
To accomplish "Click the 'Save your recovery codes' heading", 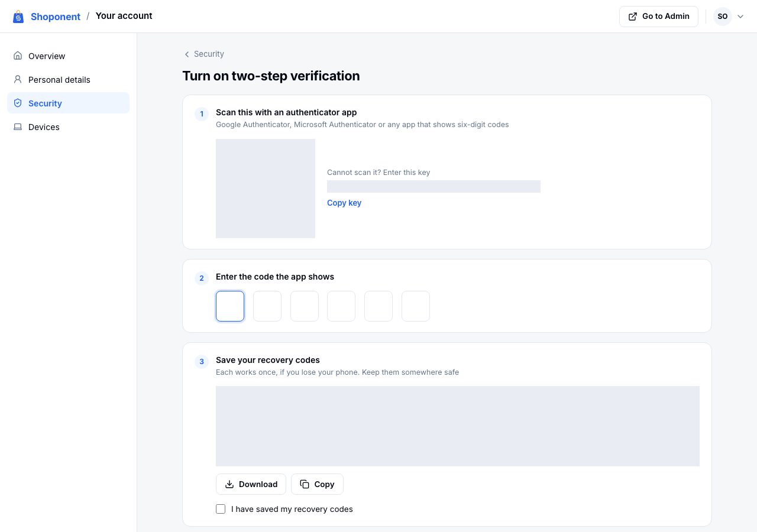I will coord(268,360).
